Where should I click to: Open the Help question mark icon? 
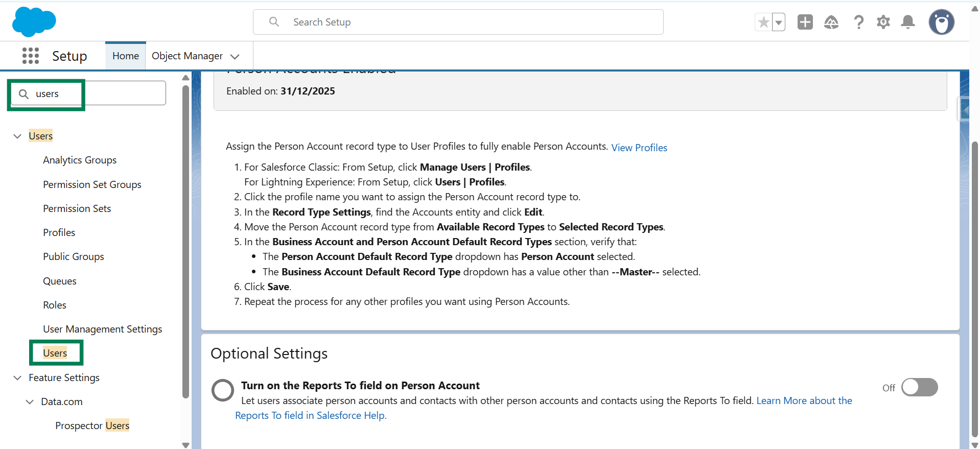[x=858, y=22]
